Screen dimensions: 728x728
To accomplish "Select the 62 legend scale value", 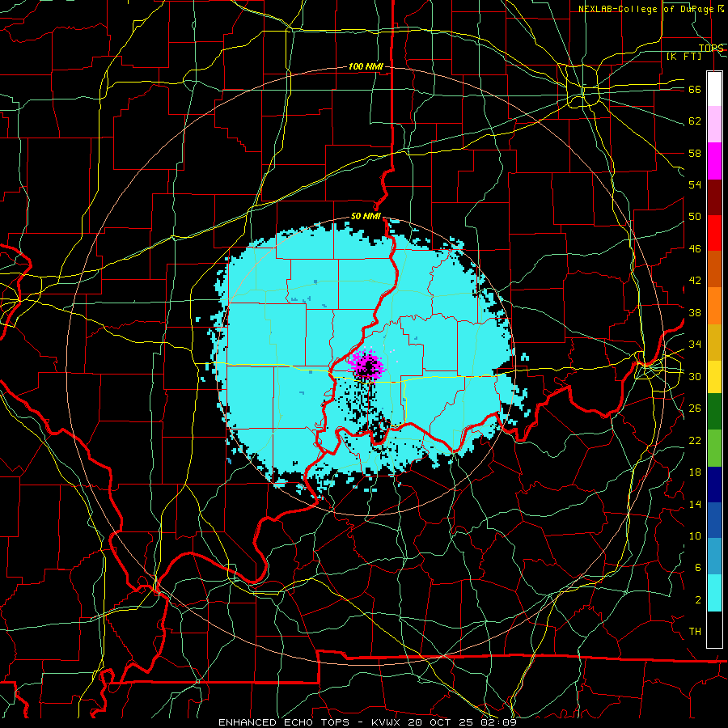I will click(x=695, y=121).
